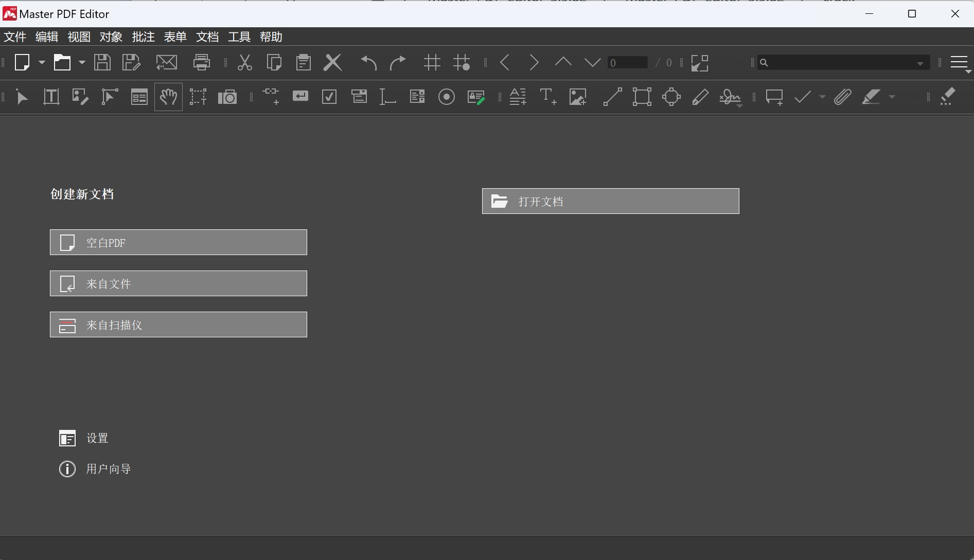Select the marquee selection tool
This screenshot has height=560, width=974.
[x=198, y=97]
